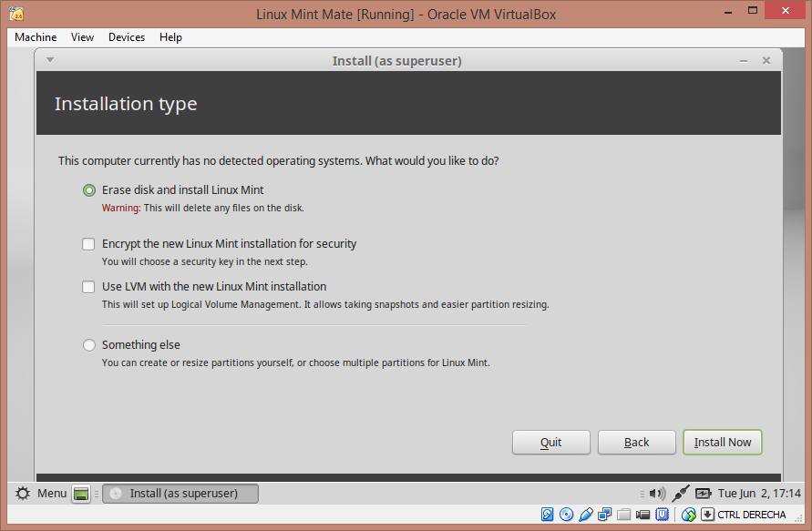
Task: Minimize the Install (as superuser) window
Action: 744,61
